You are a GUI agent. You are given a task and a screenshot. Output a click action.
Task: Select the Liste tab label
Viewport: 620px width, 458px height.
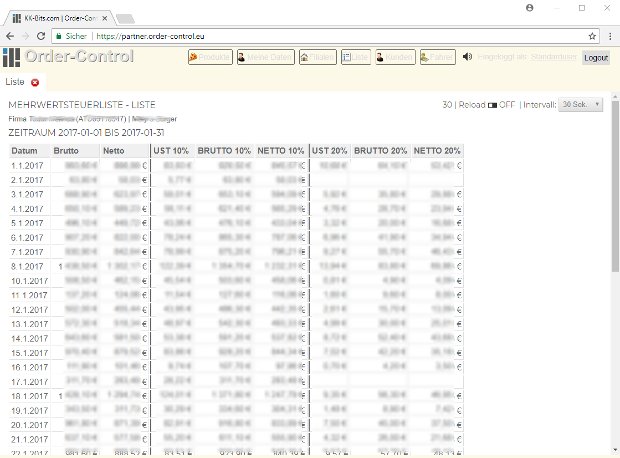click(x=15, y=82)
